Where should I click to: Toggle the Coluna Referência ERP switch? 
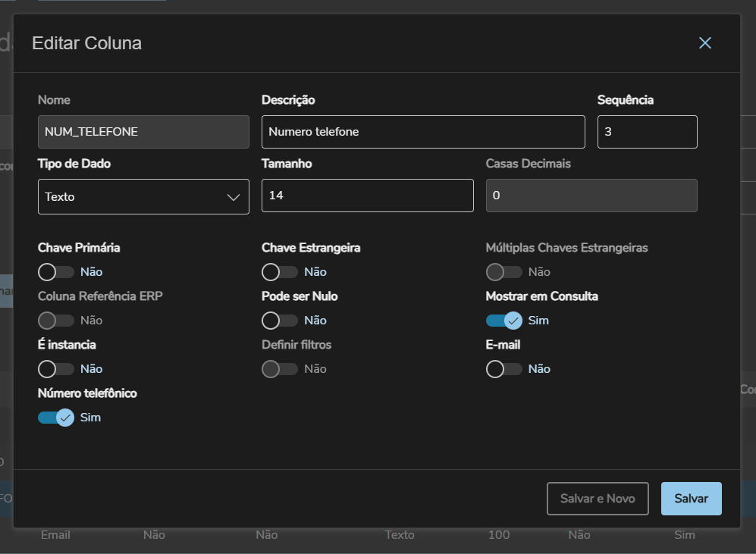56,321
